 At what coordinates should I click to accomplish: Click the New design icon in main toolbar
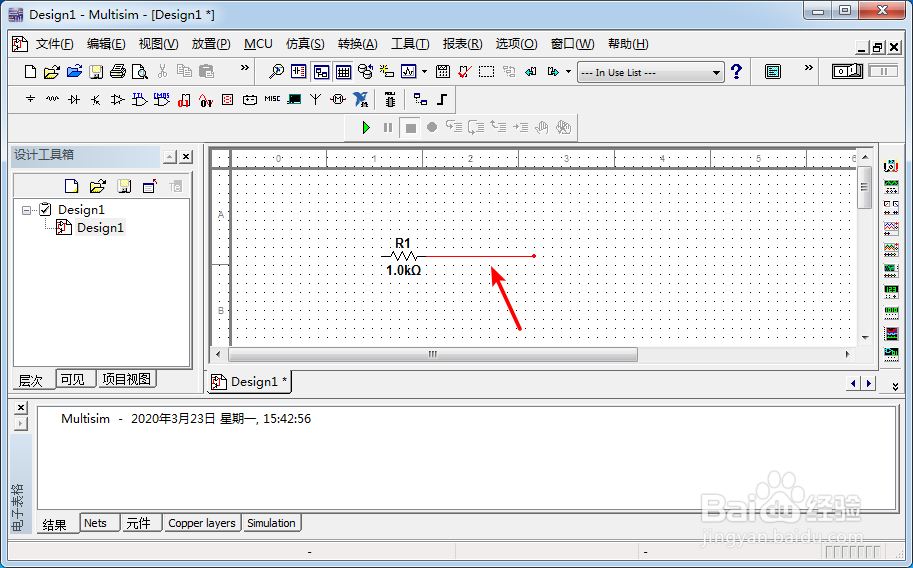[x=30, y=72]
